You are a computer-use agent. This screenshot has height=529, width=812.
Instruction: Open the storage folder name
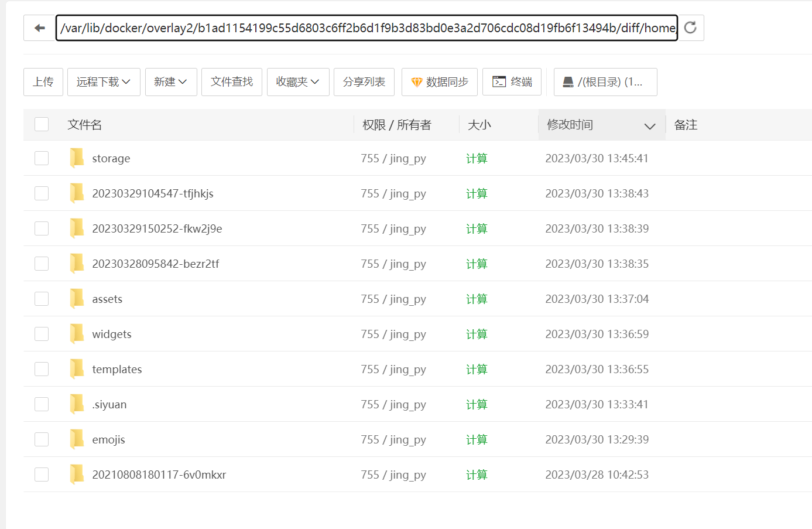(x=111, y=158)
